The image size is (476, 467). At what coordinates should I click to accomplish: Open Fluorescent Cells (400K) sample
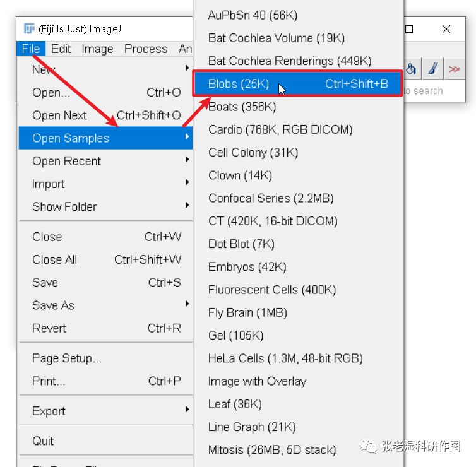pos(298,290)
